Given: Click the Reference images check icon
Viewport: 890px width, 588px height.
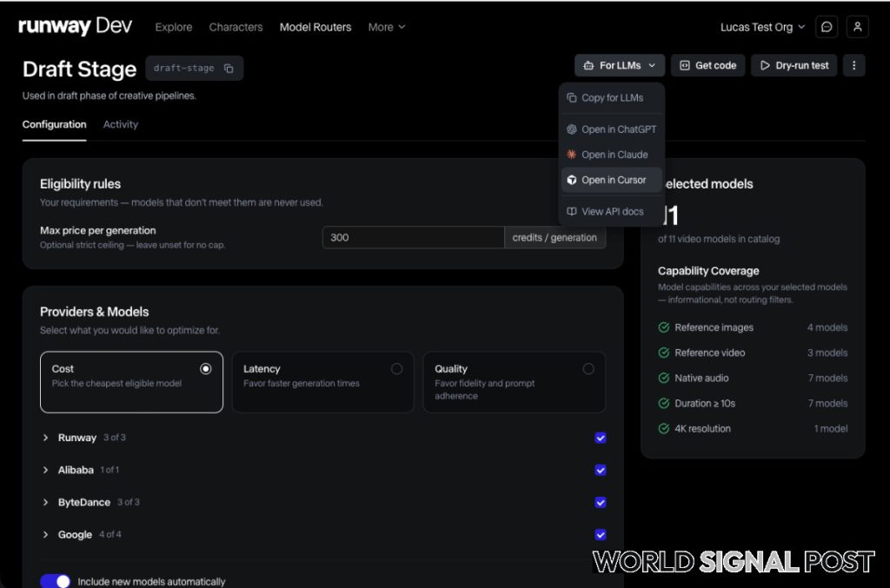Looking at the screenshot, I should [663, 327].
